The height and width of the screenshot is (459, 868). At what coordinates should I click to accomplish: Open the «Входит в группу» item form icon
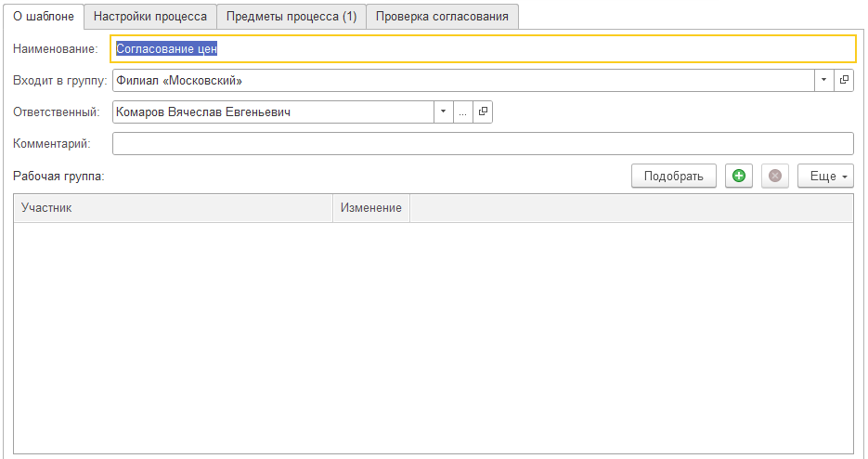coord(844,81)
